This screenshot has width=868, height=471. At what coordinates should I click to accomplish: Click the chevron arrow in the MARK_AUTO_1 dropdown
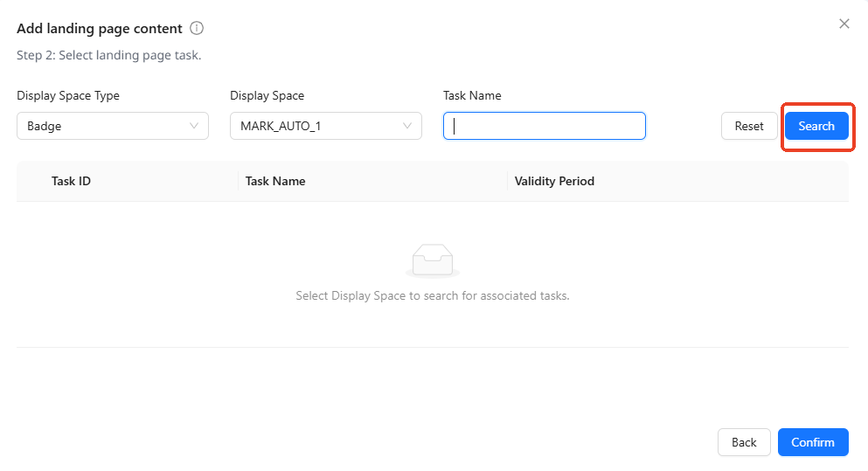coord(407,126)
